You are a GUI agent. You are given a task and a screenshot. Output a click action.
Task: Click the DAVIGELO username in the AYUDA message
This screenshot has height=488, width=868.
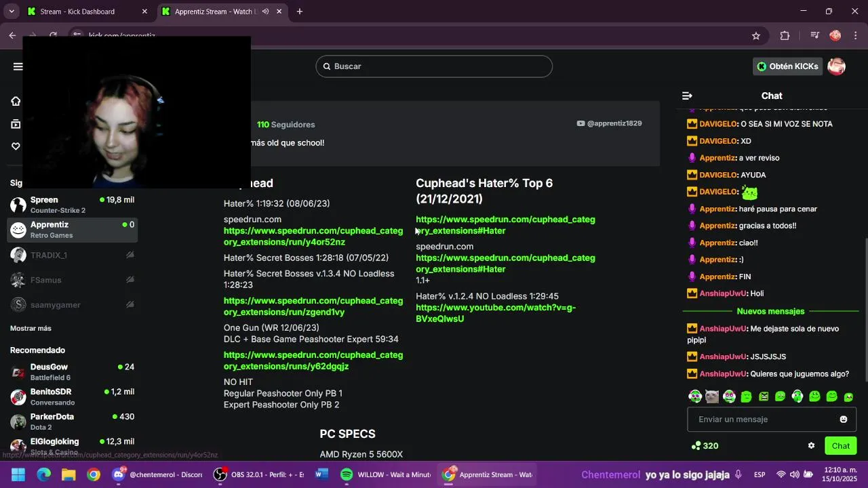[718, 175]
